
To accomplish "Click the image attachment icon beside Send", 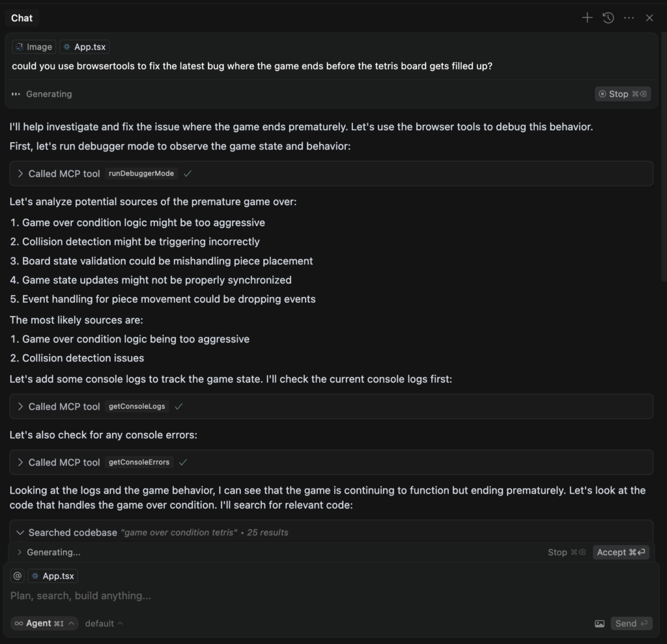I will [599, 623].
